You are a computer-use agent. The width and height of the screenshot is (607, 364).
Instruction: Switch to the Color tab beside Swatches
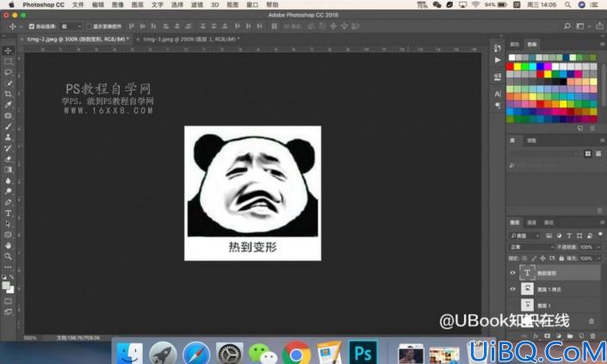[514, 45]
